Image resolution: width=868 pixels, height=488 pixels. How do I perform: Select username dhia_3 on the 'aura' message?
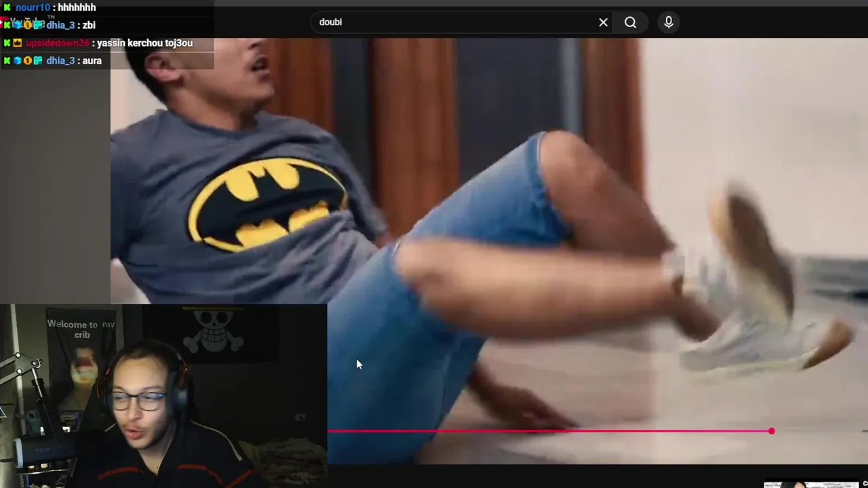(x=60, y=60)
